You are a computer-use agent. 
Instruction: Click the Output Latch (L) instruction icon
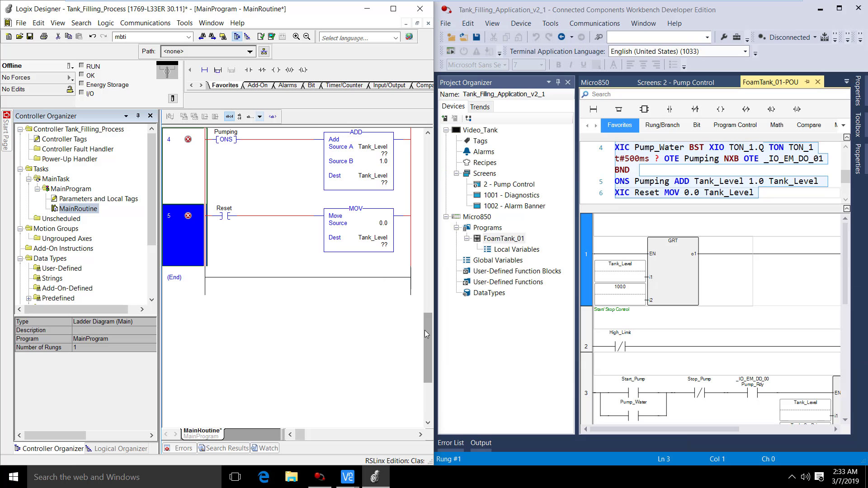point(303,70)
